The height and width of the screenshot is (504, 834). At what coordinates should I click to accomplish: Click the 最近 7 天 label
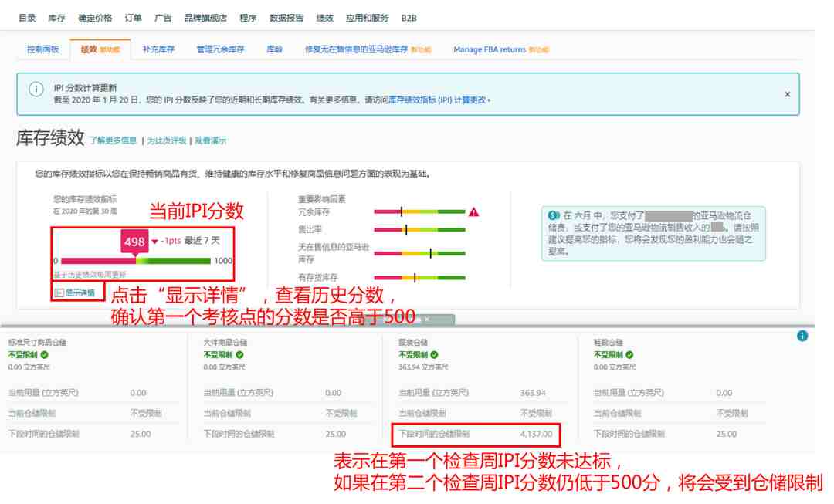202,240
